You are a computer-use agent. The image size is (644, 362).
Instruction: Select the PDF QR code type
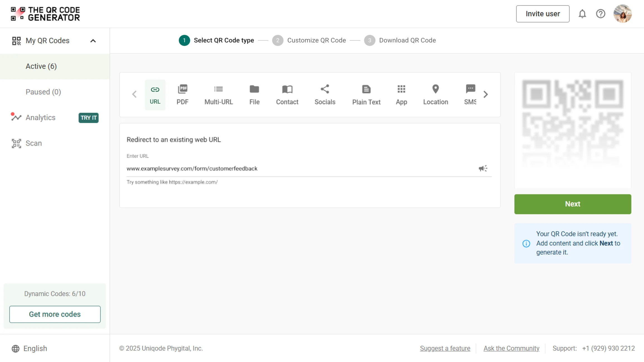182,95
